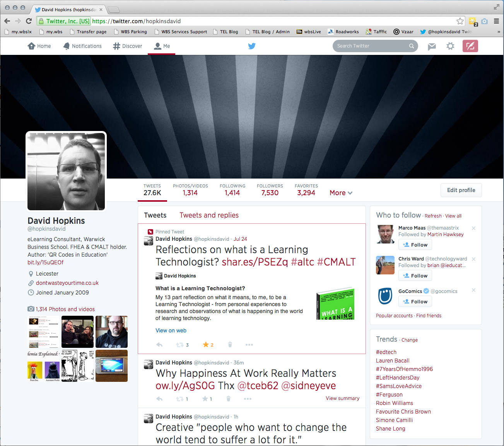Image resolution: width=504 pixels, height=446 pixels.
Task: Reply to the pinned Learning Technologist tweet
Action: (159, 345)
